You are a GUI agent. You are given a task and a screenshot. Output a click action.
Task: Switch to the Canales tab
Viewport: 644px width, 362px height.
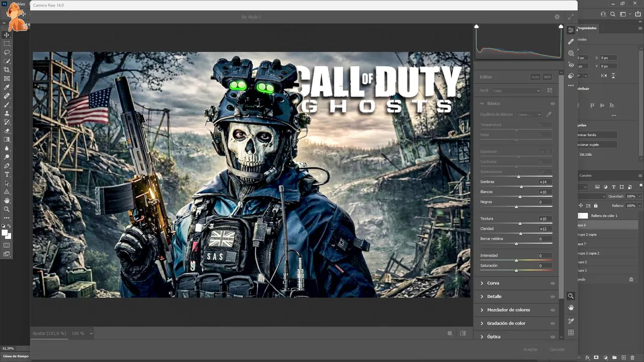[585, 175]
